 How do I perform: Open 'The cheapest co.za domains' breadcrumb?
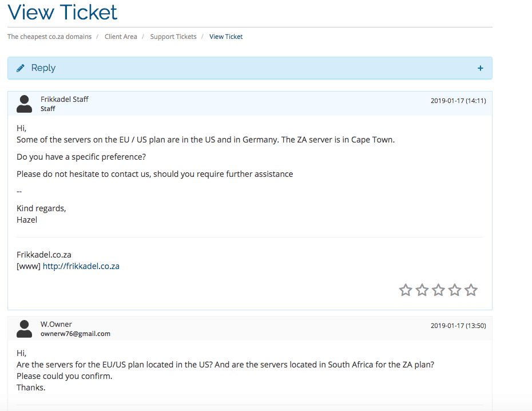[50, 37]
